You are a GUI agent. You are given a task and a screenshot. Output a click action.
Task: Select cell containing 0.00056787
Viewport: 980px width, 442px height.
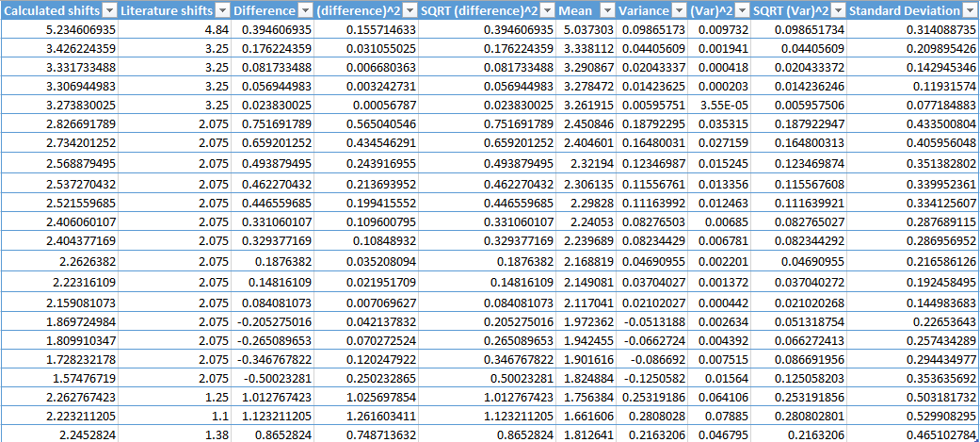pyautogui.click(x=367, y=106)
